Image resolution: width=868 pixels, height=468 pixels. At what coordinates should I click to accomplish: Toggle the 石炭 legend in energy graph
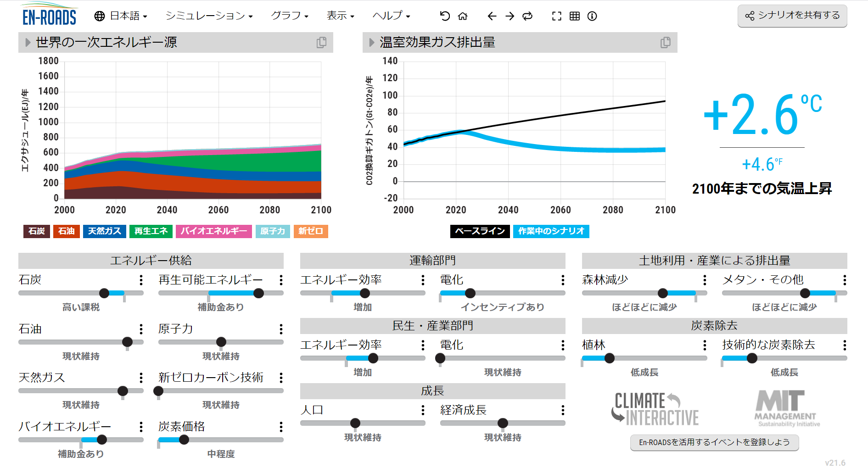click(37, 231)
